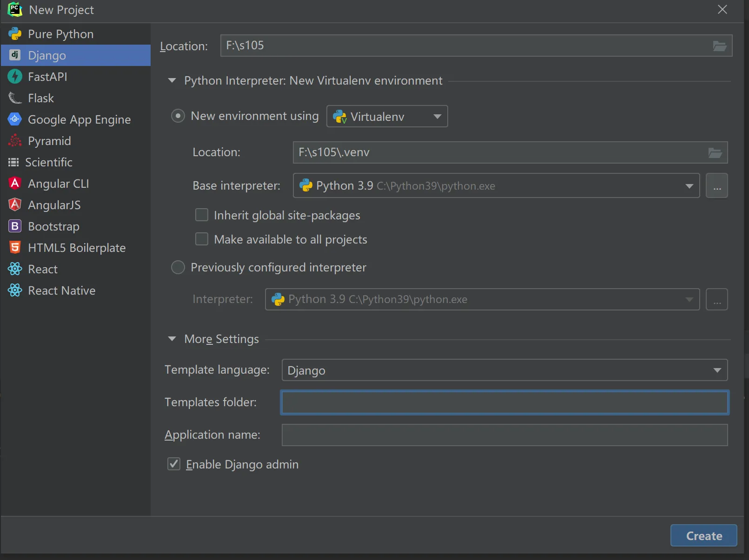Click the Templates folder input field

coord(505,402)
